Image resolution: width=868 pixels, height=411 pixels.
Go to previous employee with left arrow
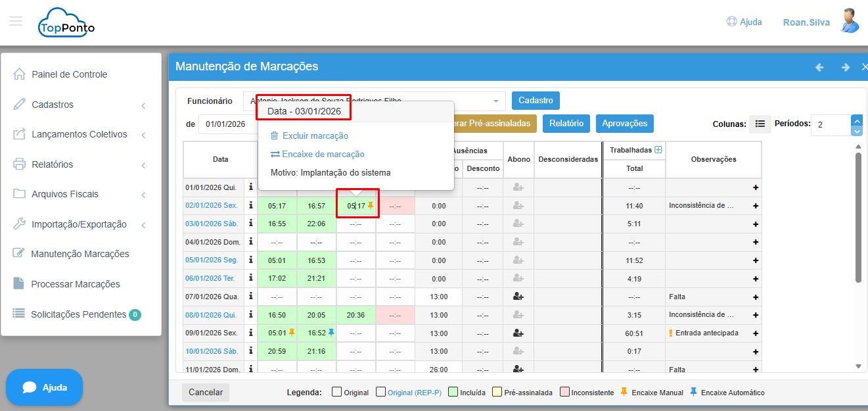[819, 67]
